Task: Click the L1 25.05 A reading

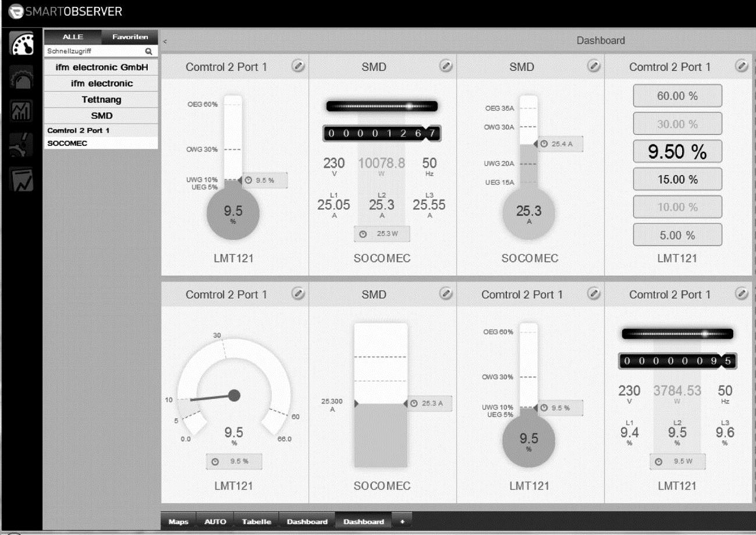Action: [x=333, y=204]
